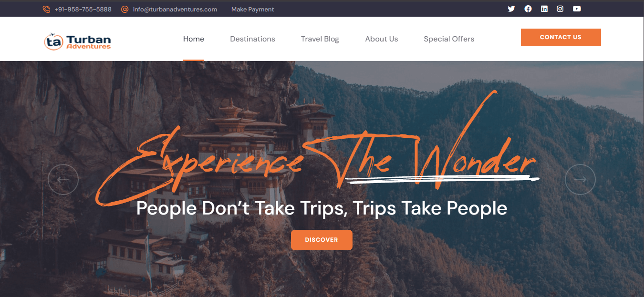
Task: Click the +91-958-755-5888 phone number
Action: pyautogui.click(x=83, y=9)
